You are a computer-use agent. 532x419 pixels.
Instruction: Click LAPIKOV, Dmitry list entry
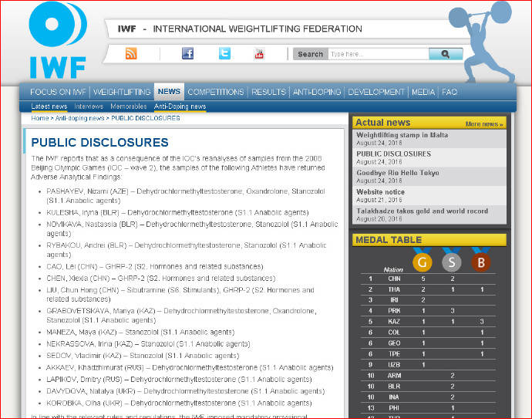pyautogui.click(x=179, y=380)
